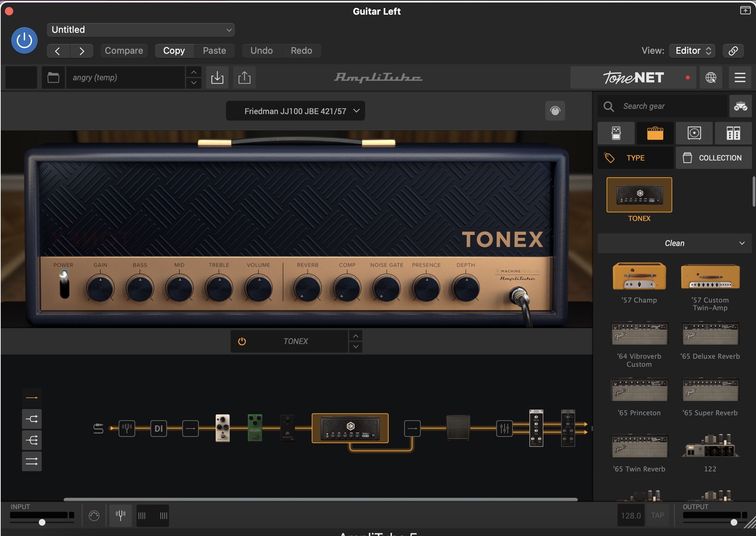Viewport: 756px width, 536px height.
Task: Toggle the plugin power bypass button
Action: click(24, 40)
